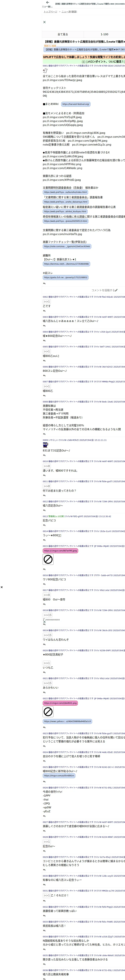
Task: Go back using the top arrow icon
Action: [47, 3]
